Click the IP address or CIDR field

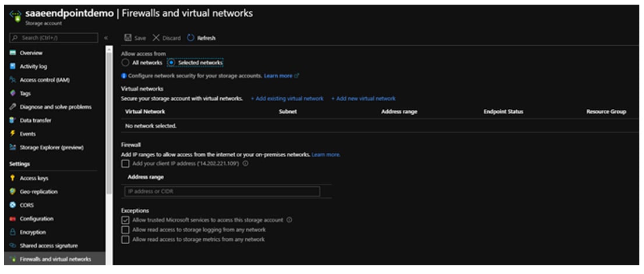click(x=221, y=191)
